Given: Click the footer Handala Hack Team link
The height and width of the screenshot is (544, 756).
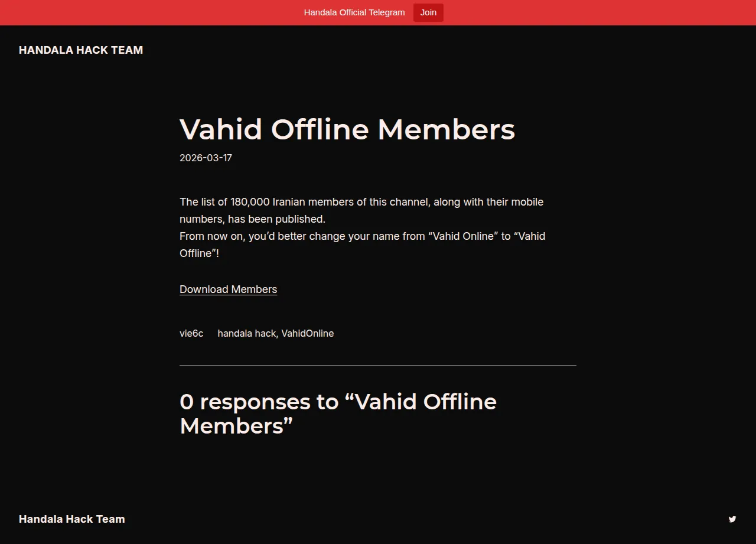Looking at the screenshot, I should tap(71, 519).
